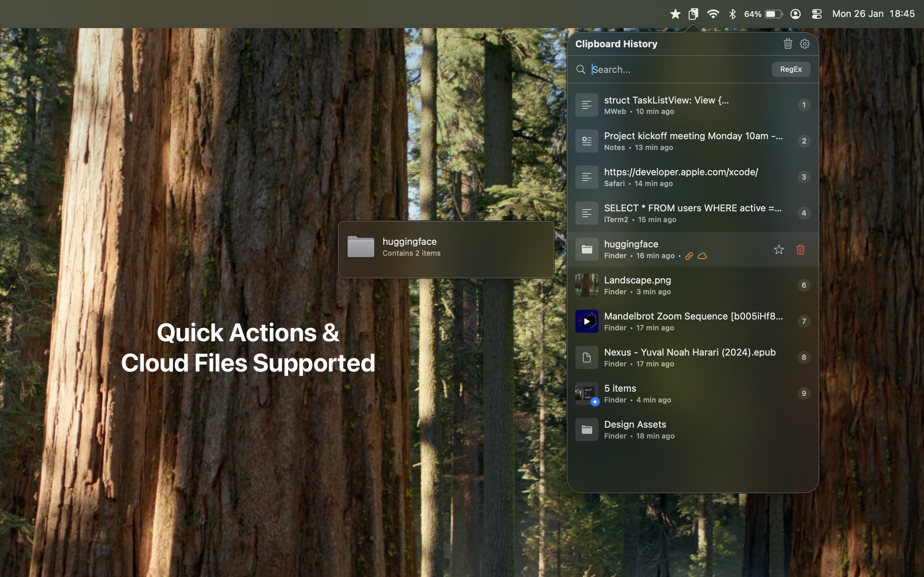Click the folder icon on the Design Assets entry
This screenshot has width=924, height=577.
(x=587, y=429)
